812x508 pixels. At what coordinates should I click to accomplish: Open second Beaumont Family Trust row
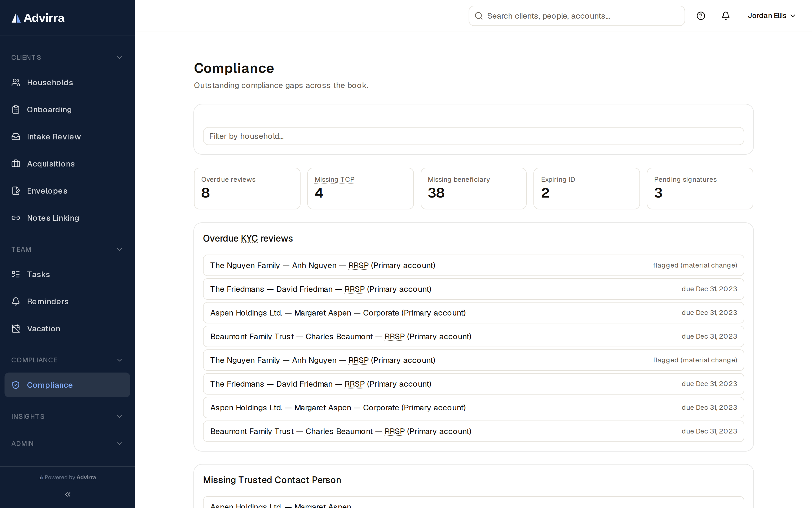[x=473, y=431]
